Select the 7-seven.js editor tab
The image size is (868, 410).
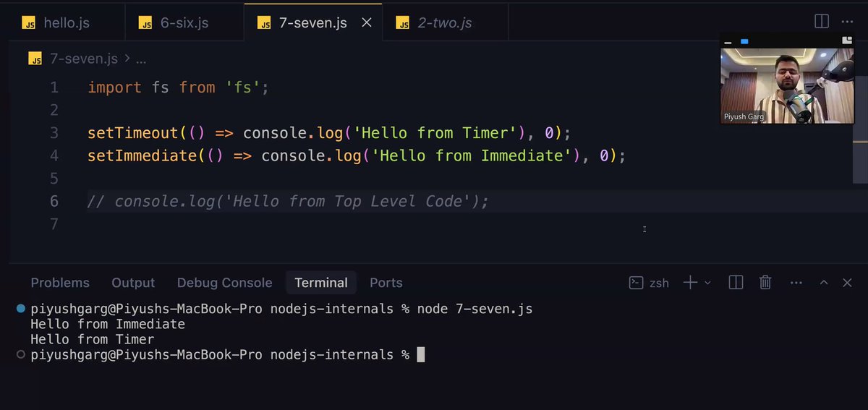tap(312, 22)
